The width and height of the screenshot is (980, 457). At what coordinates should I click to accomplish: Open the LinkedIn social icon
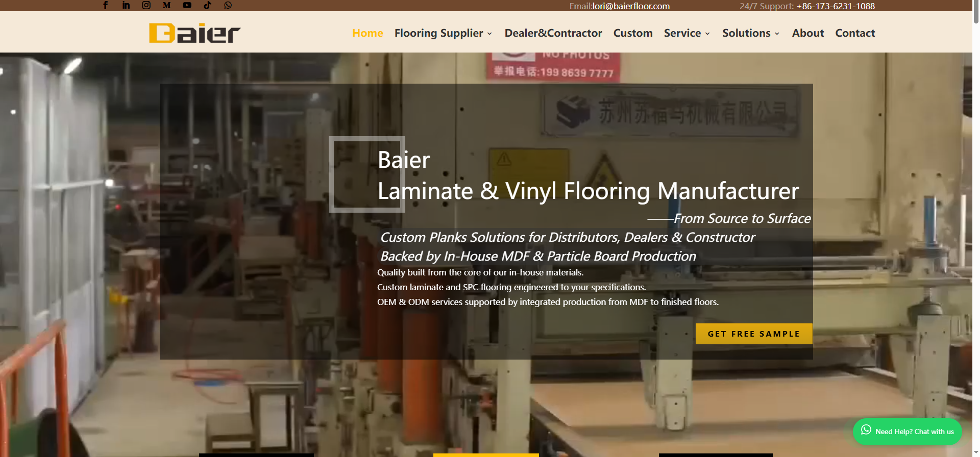pos(126,5)
